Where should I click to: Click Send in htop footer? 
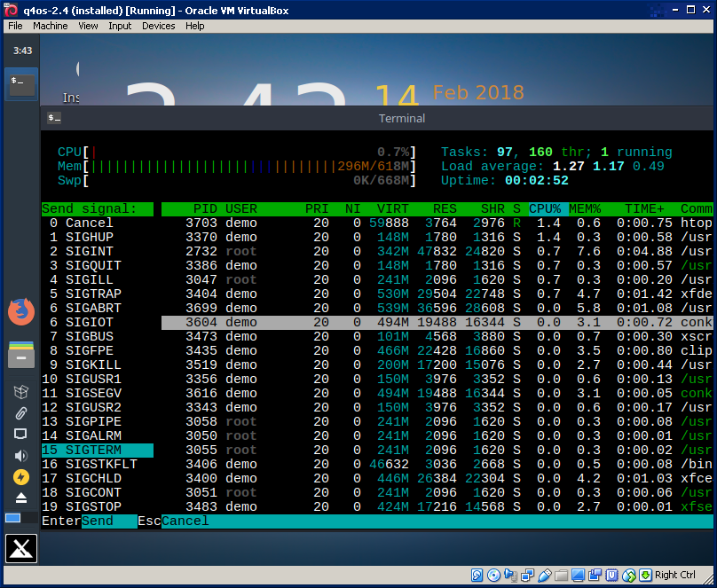click(98, 521)
